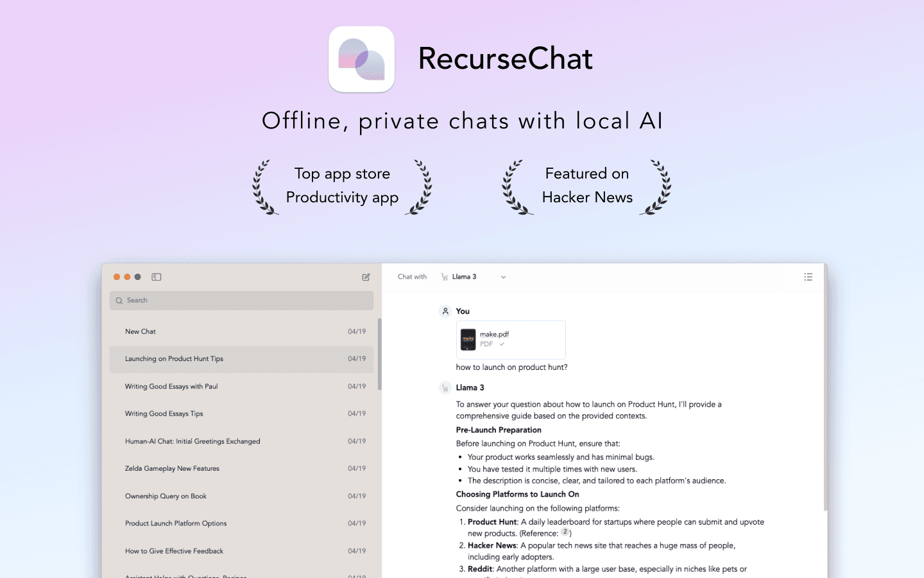
Task: Click the sidebar chat list scrollbar
Action: 379,354
